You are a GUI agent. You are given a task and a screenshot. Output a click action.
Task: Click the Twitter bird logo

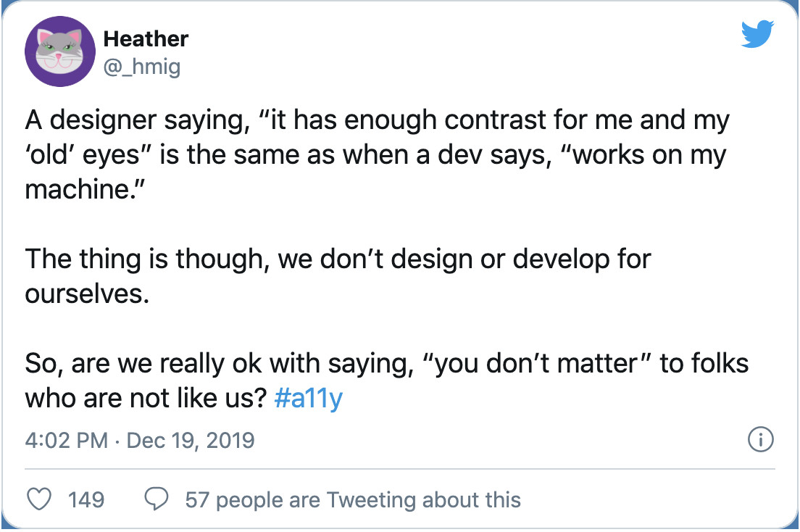[x=757, y=35]
